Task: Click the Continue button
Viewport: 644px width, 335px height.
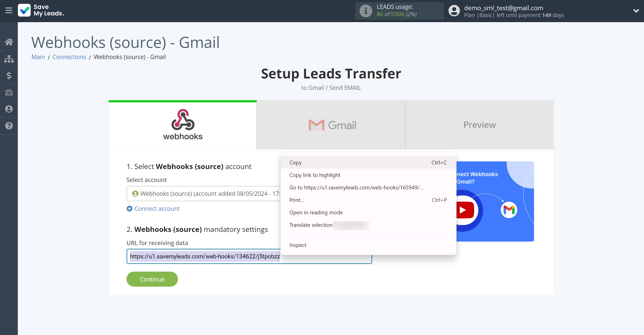Action: (152, 279)
